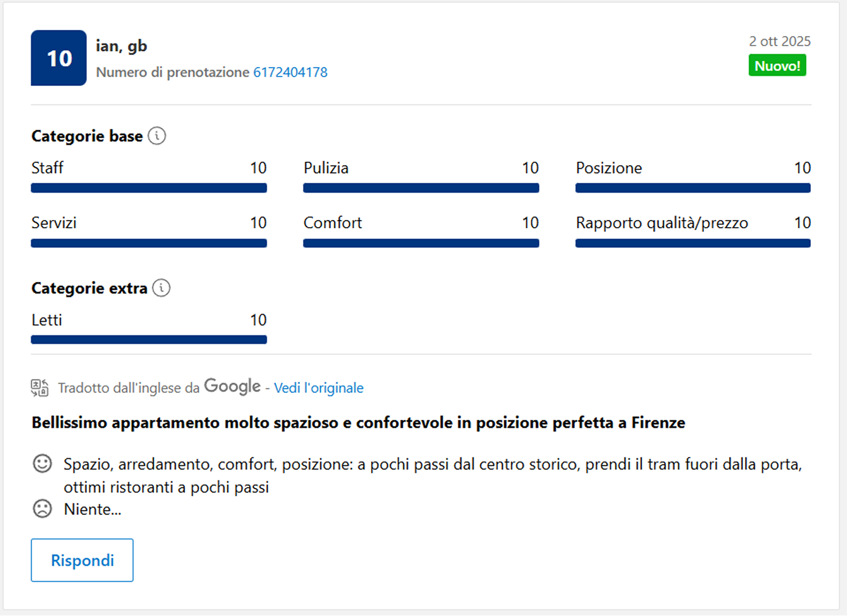Click the green Nuovo! badge

tap(777, 65)
